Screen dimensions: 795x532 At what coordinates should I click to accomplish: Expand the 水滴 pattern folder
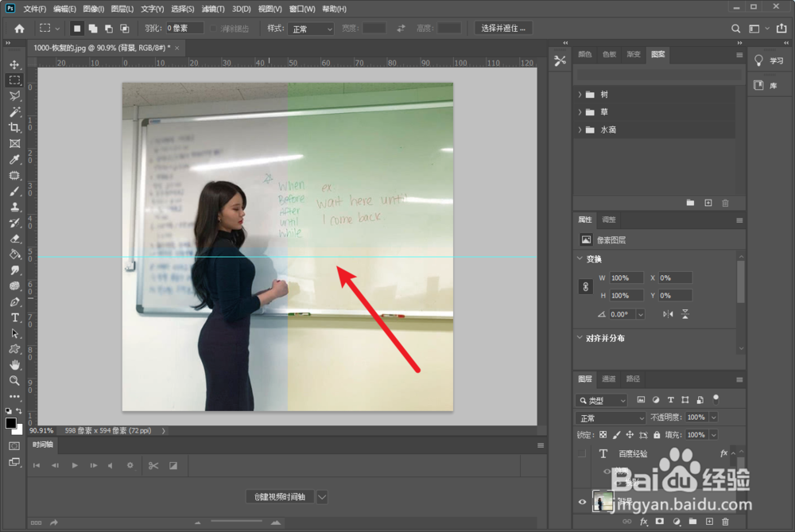click(580, 130)
